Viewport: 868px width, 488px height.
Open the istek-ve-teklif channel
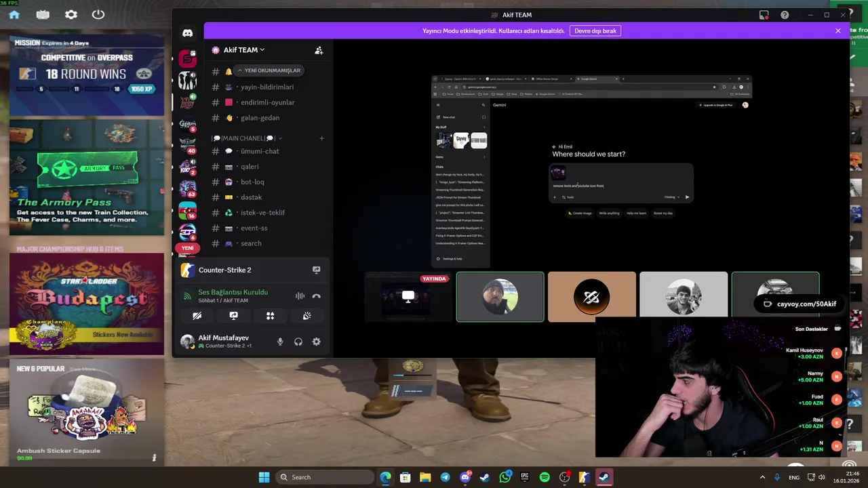(267, 213)
